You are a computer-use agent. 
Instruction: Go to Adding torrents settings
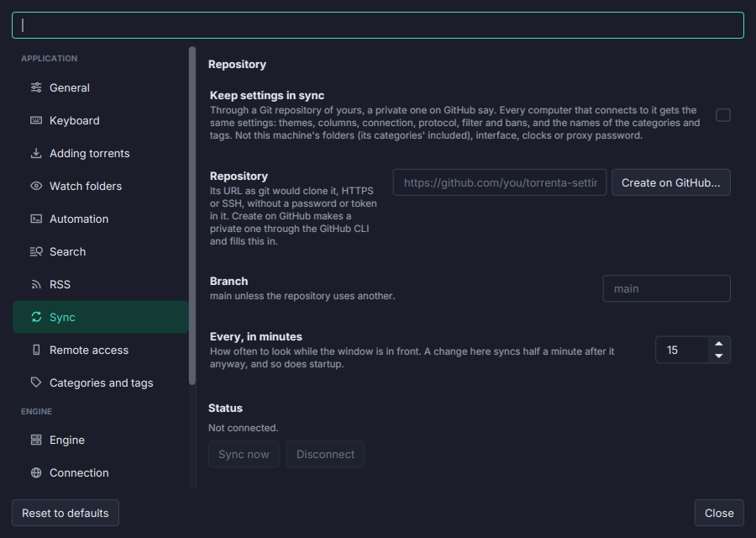point(100,153)
